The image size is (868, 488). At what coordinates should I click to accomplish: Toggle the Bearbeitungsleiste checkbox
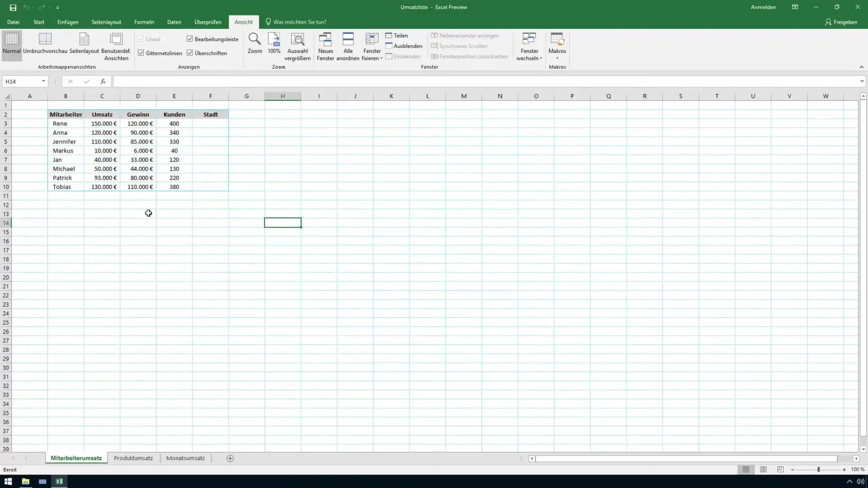point(190,39)
